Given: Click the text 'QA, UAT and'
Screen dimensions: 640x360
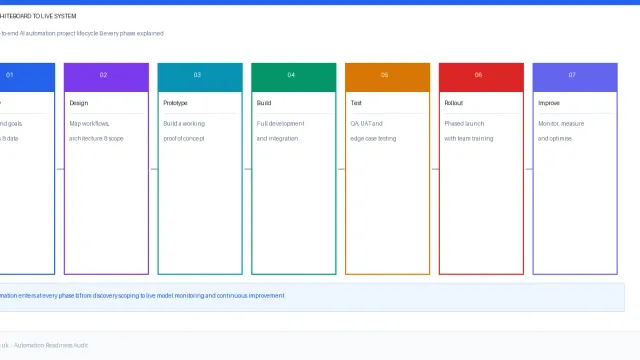Looking at the screenshot, I should [367, 123].
